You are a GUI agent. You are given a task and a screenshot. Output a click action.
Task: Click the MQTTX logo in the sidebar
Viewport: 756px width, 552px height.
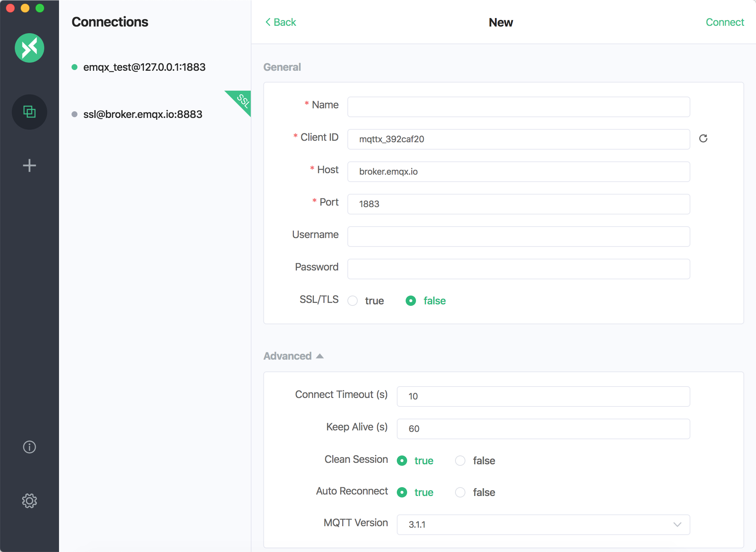30,48
